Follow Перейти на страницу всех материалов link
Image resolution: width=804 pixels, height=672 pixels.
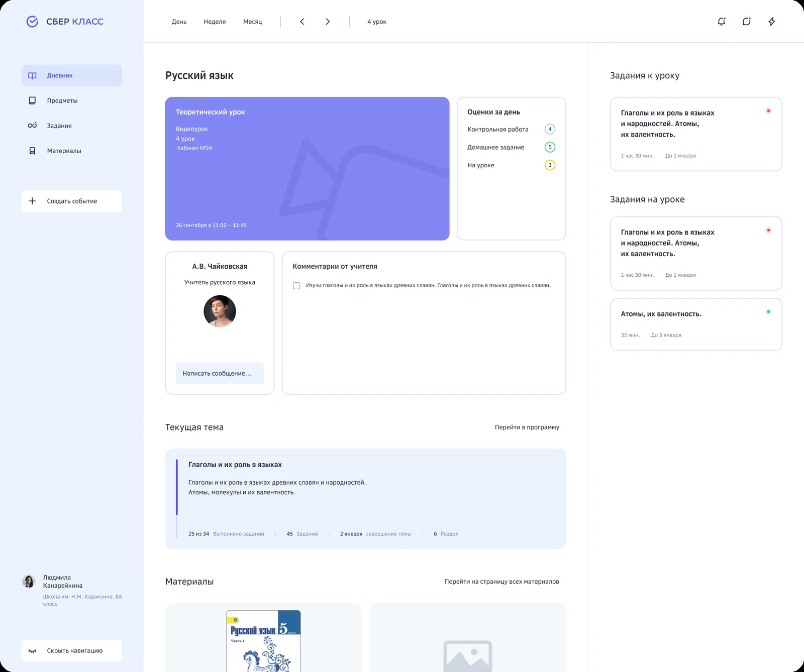[x=502, y=582]
